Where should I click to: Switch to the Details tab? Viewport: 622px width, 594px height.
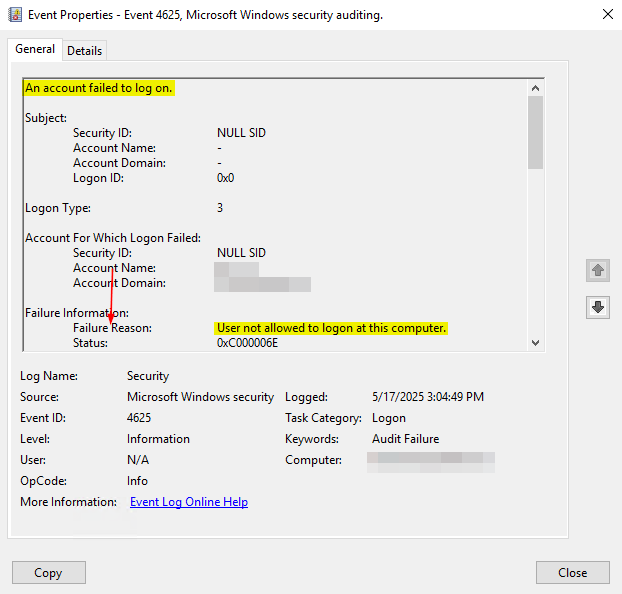pos(85,50)
